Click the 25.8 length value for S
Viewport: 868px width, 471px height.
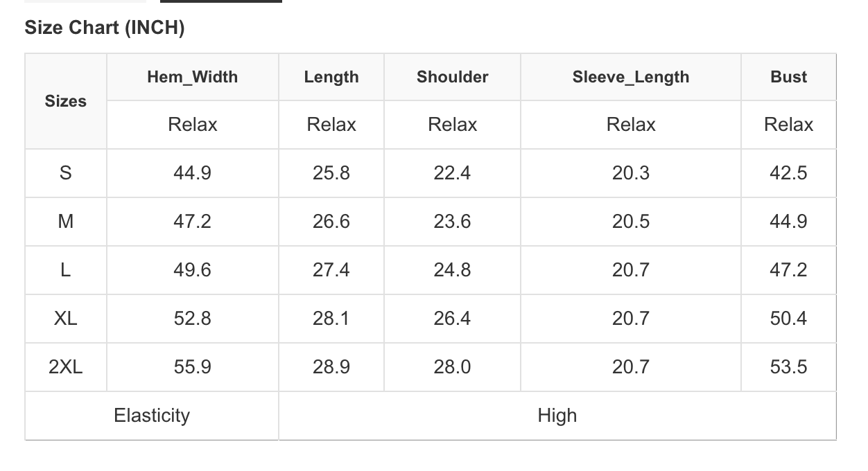pos(331,173)
